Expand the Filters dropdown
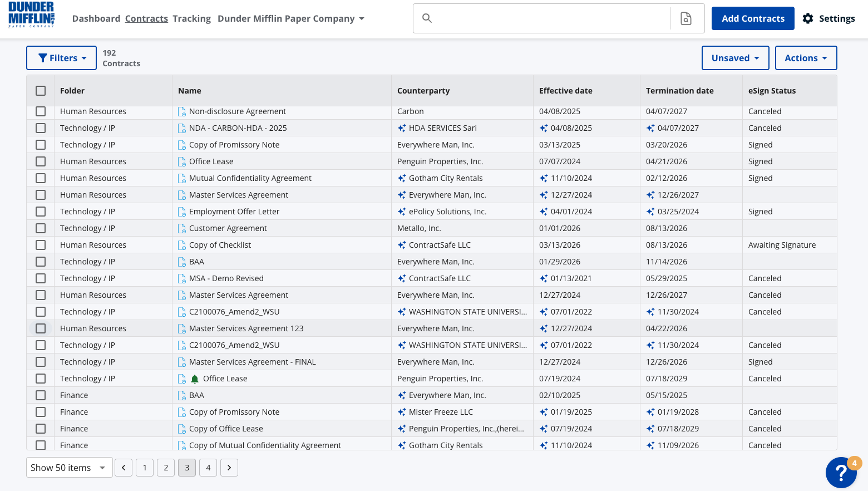 pos(62,58)
